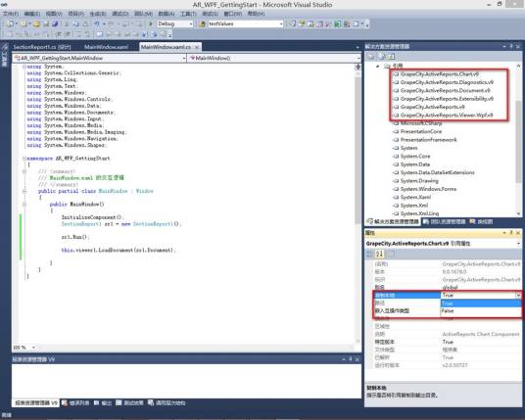Switch to the SectionReport1.cs design tab
This screenshot has height=420, width=525.
coord(42,47)
